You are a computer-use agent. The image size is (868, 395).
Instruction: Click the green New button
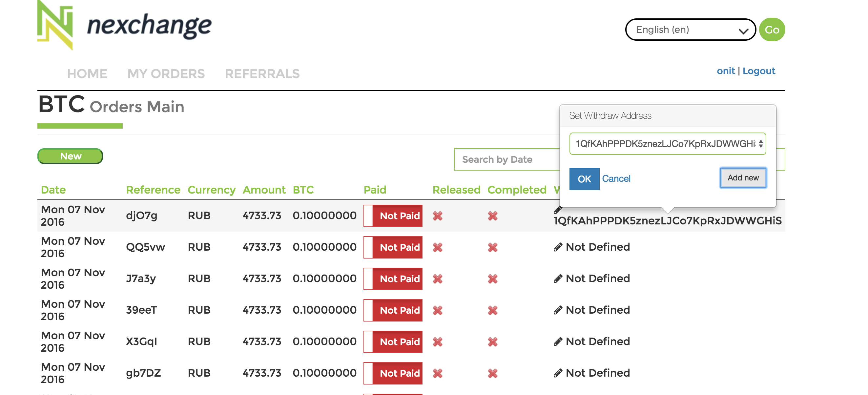[70, 156]
